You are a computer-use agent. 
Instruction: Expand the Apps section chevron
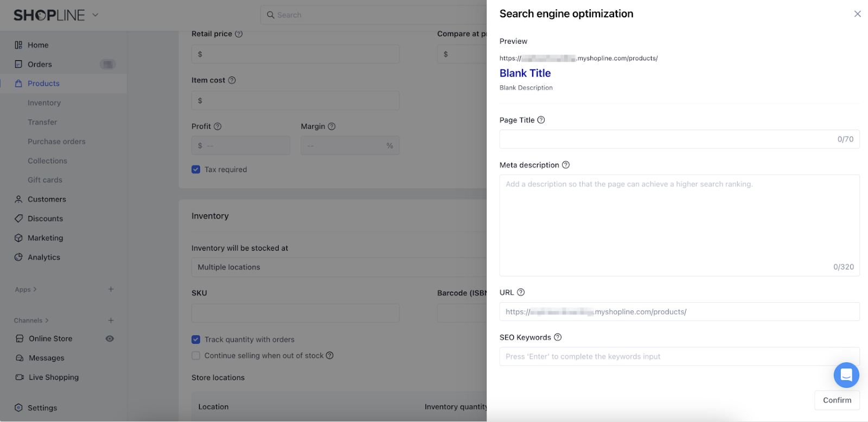click(35, 290)
